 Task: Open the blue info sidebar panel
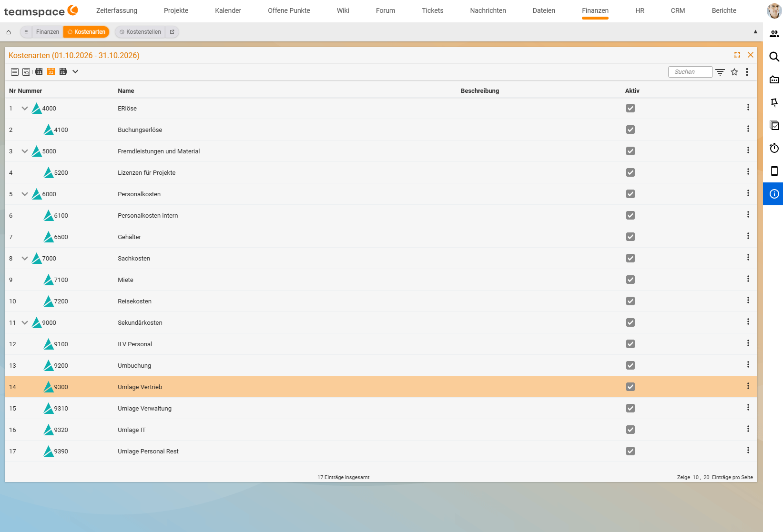point(773,194)
